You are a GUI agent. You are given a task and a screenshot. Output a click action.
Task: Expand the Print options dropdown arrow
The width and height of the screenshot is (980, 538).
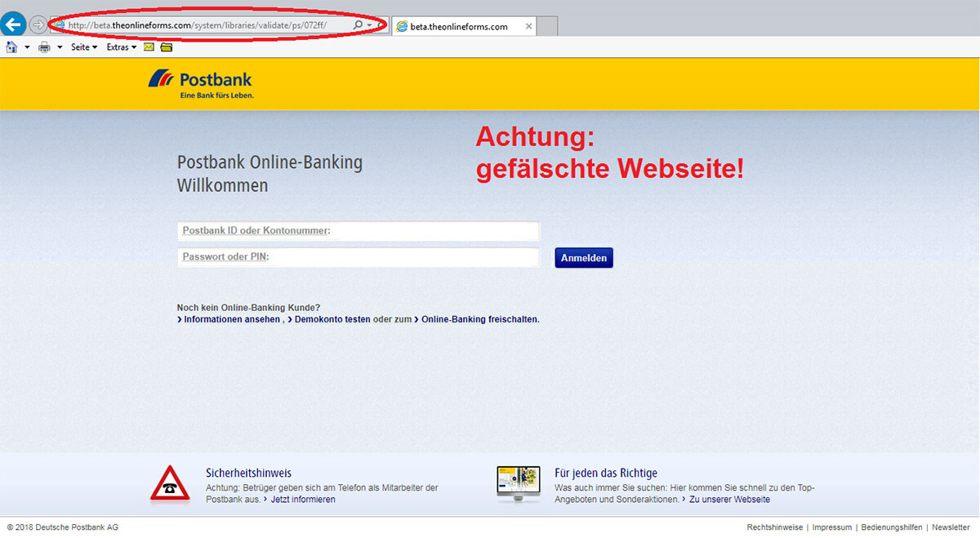(x=60, y=47)
